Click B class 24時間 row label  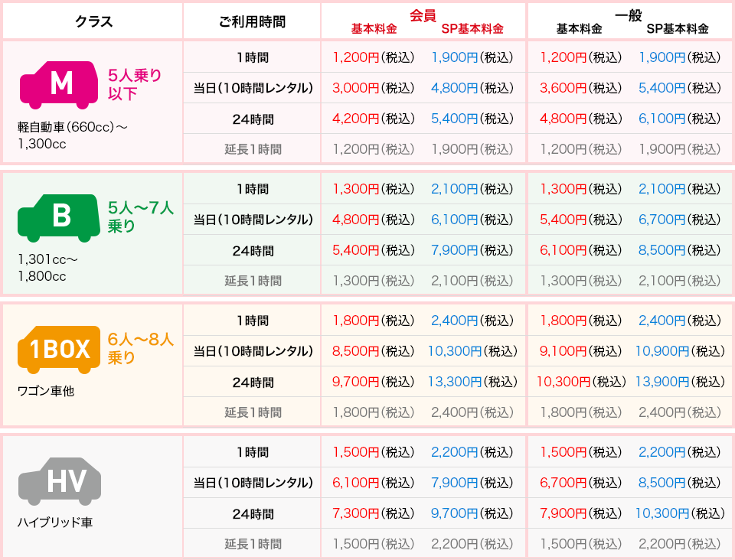tap(253, 250)
